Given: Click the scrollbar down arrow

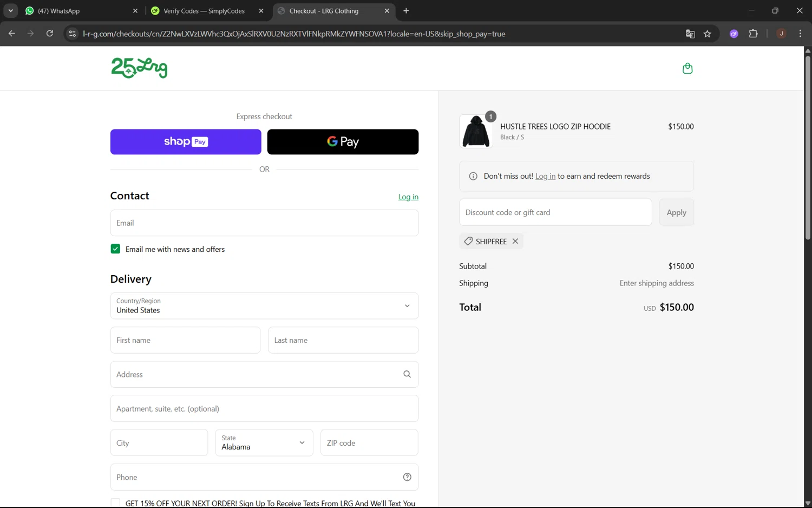Looking at the screenshot, I should tap(808, 504).
